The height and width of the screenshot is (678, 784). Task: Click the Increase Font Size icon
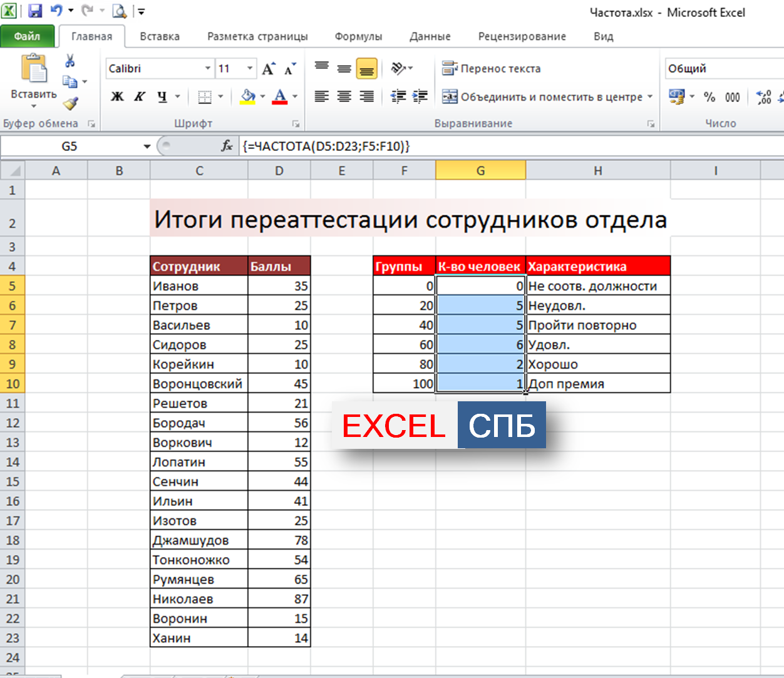coord(268,69)
